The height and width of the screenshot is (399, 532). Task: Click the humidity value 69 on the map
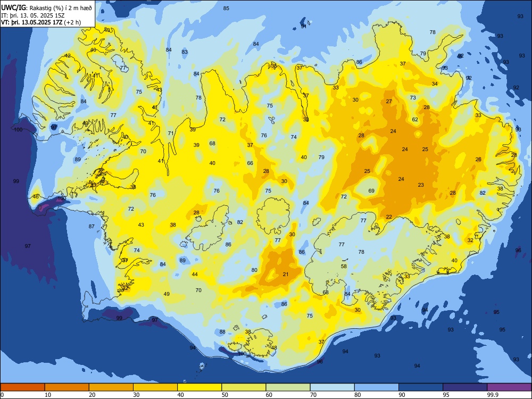coord(371,190)
